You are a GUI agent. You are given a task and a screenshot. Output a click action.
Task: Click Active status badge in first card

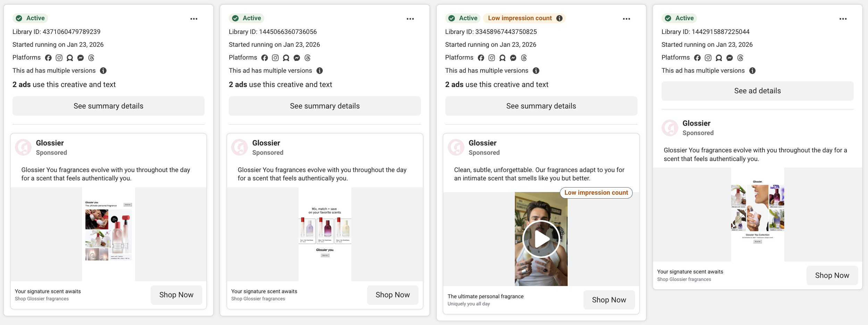(x=30, y=18)
